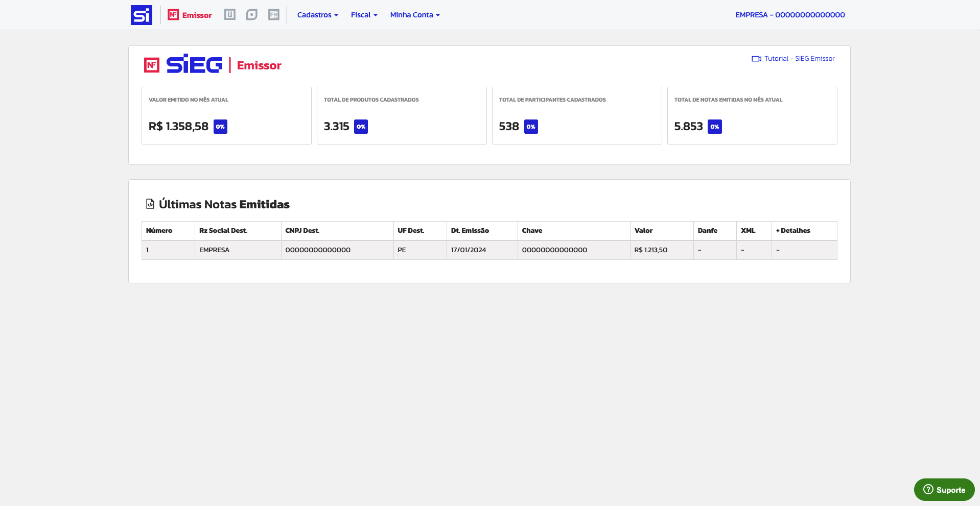Click the Dt. Emissão column header
Viewport: 980px width, 506px height.
(x=470, y=231)
